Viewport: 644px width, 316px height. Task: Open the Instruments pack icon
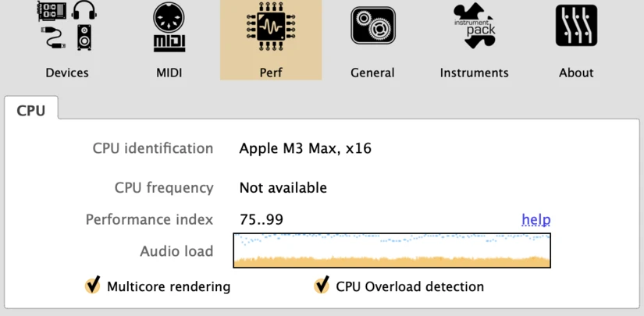[x=474, y=26]
